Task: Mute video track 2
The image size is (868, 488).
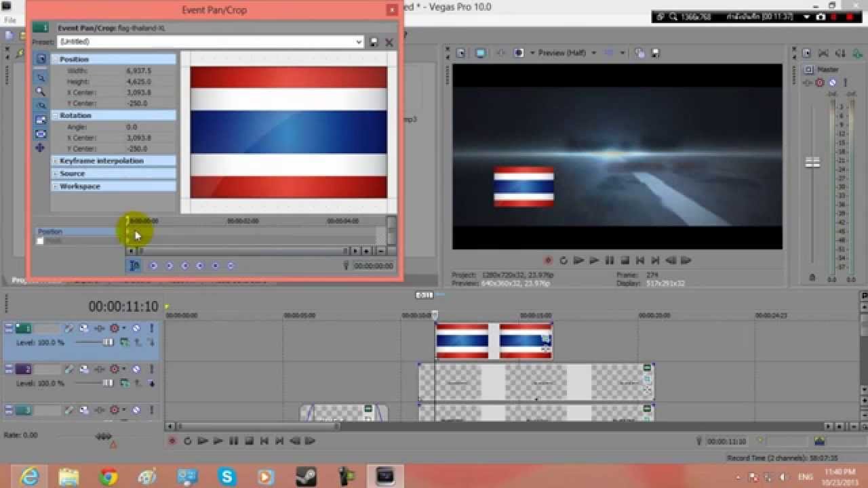Action: coord(136,369)
